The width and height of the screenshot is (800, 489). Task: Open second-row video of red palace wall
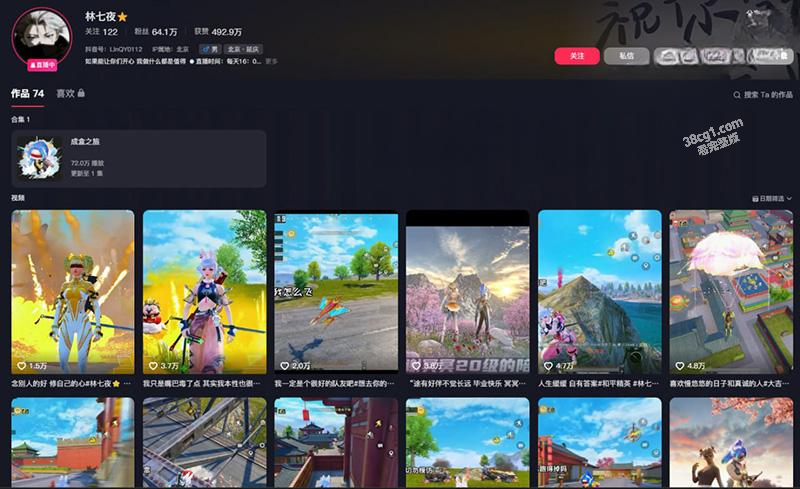73,443
